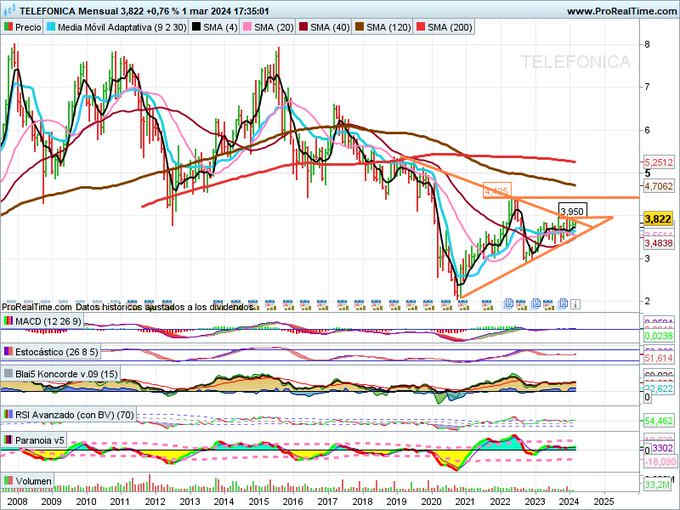
Task: Select the Volumen panel label
Action: click(x=33, y=481)
